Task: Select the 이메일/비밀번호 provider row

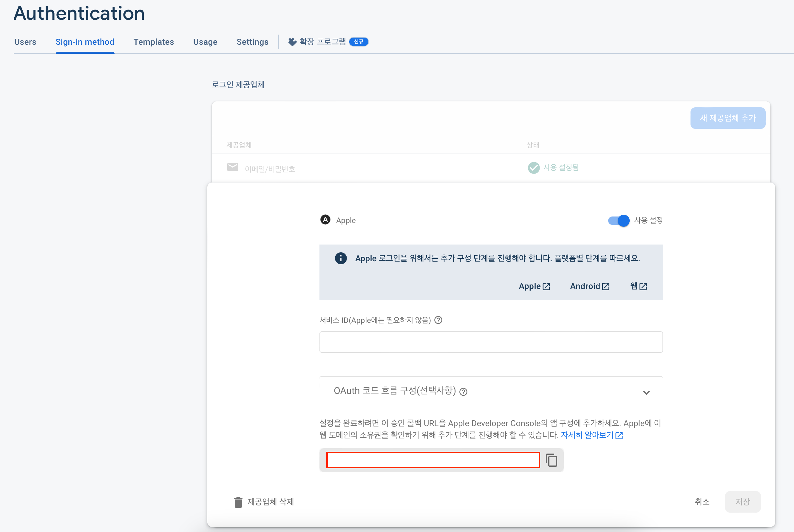Action: [491, 168]
